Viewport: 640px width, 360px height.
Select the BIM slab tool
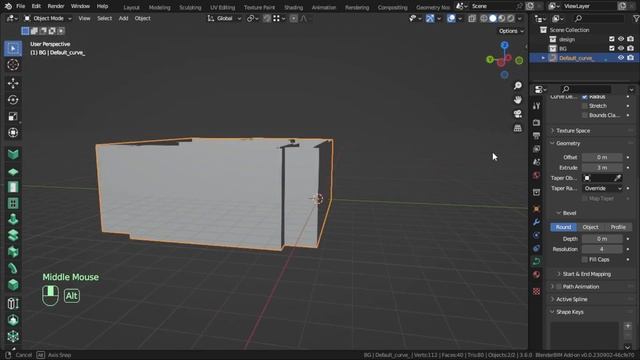pyautogui.click(x=13, y=172)
